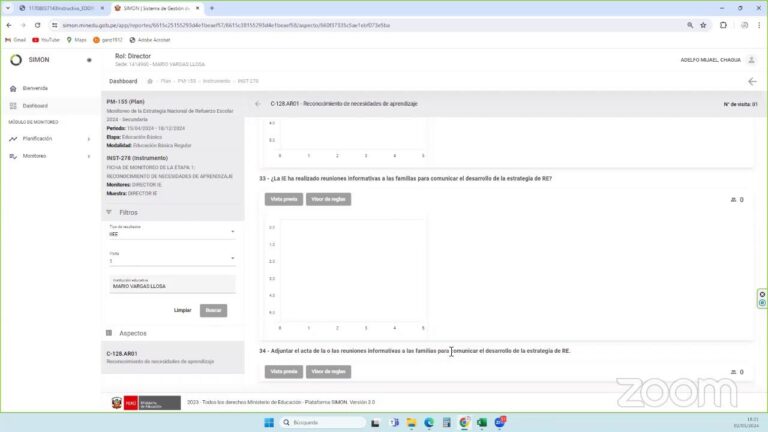Click Vista previa for question 33
The height and width of the screenshot is (432, 768).
point(284,199)
